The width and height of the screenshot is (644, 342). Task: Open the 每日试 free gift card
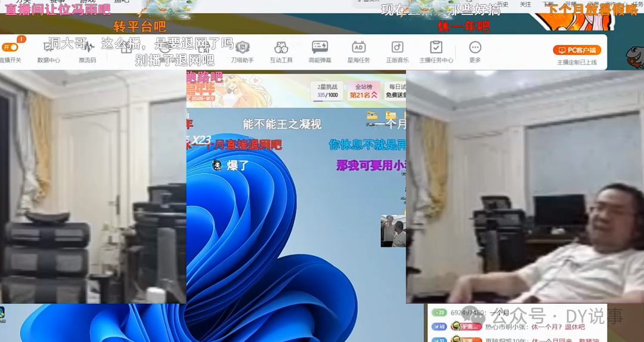(x=395, y=91)
